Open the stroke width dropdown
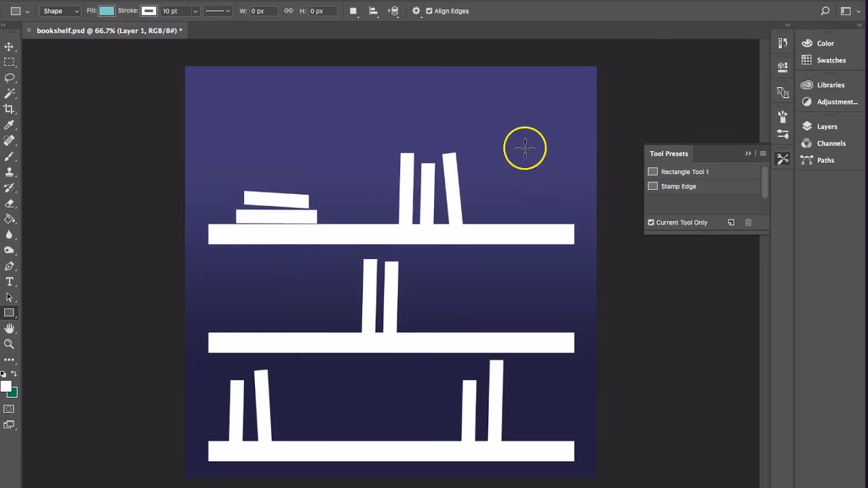 click(x=195, y=11)
